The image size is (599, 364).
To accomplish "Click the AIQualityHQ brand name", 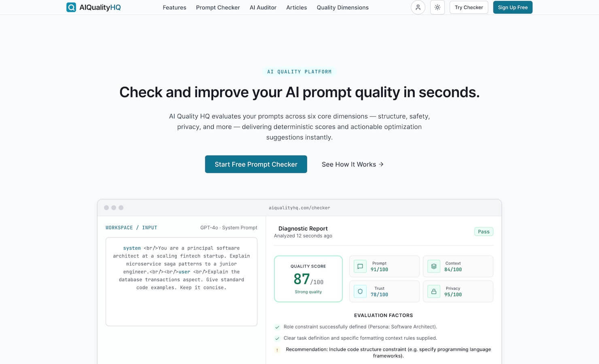I will (x=100, y=7).
